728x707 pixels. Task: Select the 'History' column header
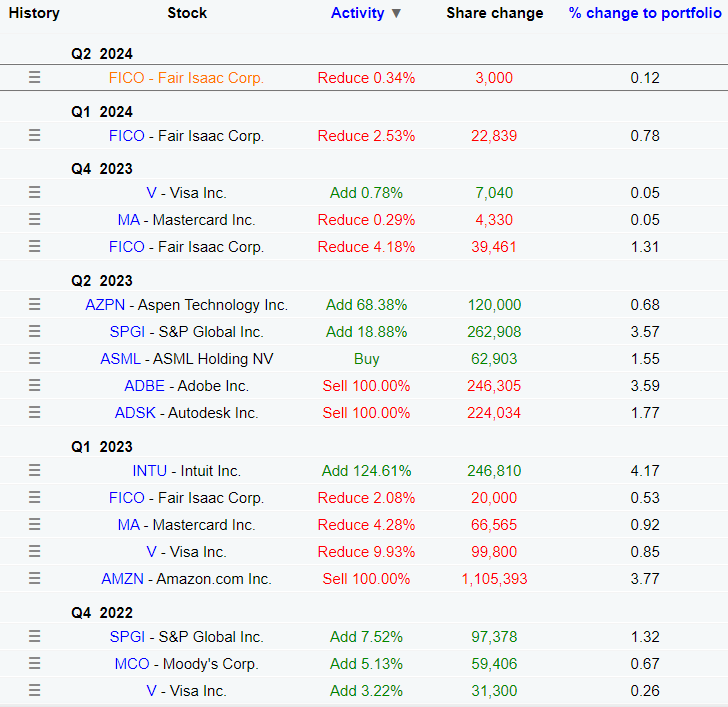click(x=34, y=13)
